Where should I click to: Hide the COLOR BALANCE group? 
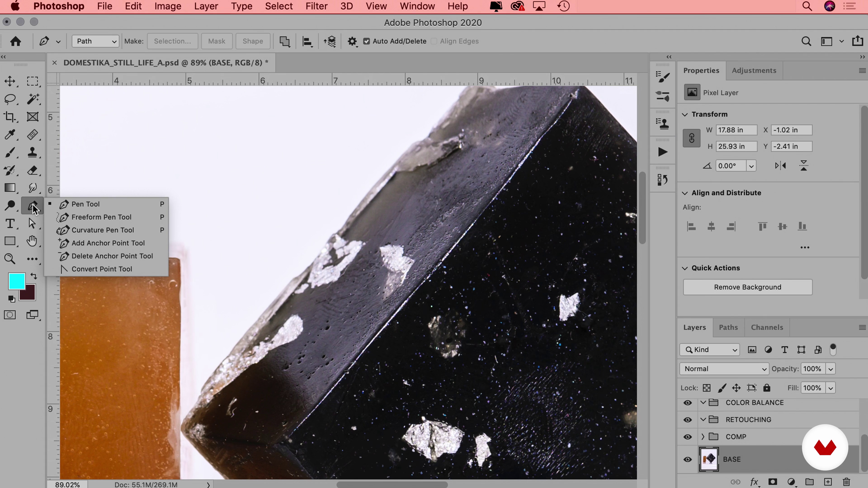[688, 403]
